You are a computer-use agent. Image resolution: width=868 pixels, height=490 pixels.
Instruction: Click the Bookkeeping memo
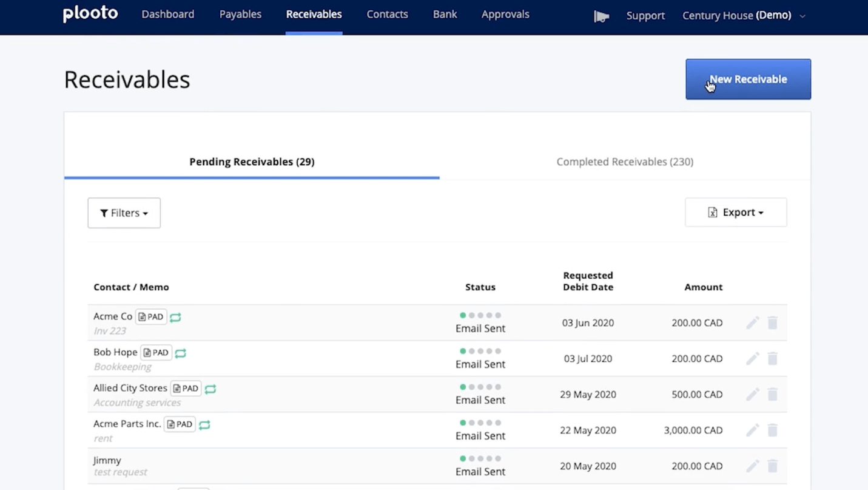click(123, 367)
